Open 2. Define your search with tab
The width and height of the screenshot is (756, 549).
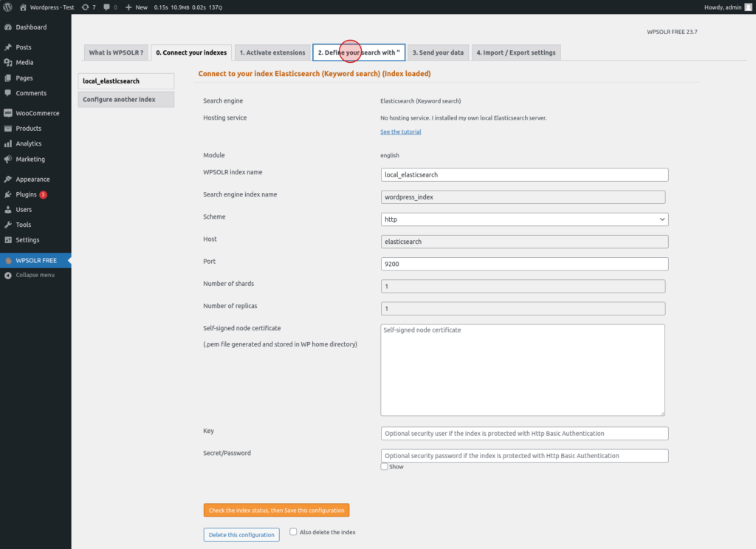pos(359,52)
